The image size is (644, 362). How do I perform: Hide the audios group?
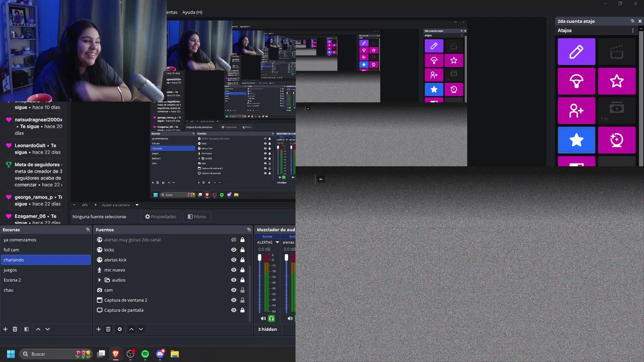[x=233, y=280]
